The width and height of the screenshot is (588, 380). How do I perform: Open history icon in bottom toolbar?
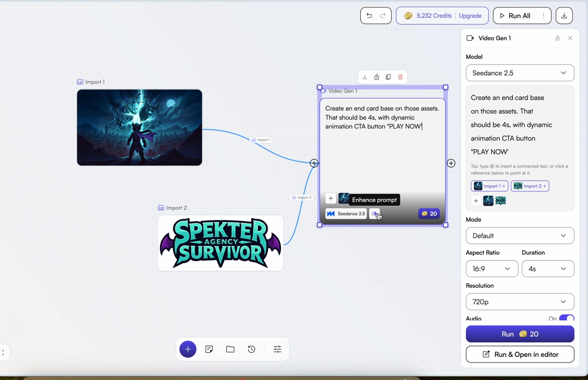point(251,349)
